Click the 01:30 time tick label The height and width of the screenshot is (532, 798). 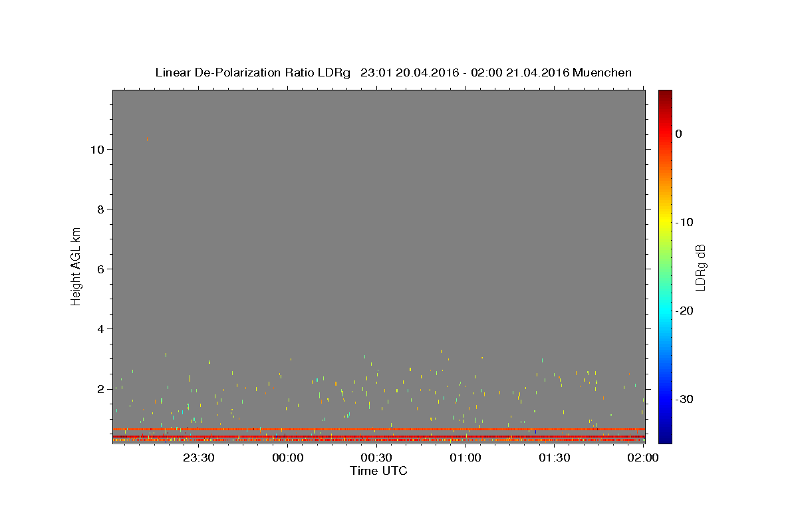(554, 458)
